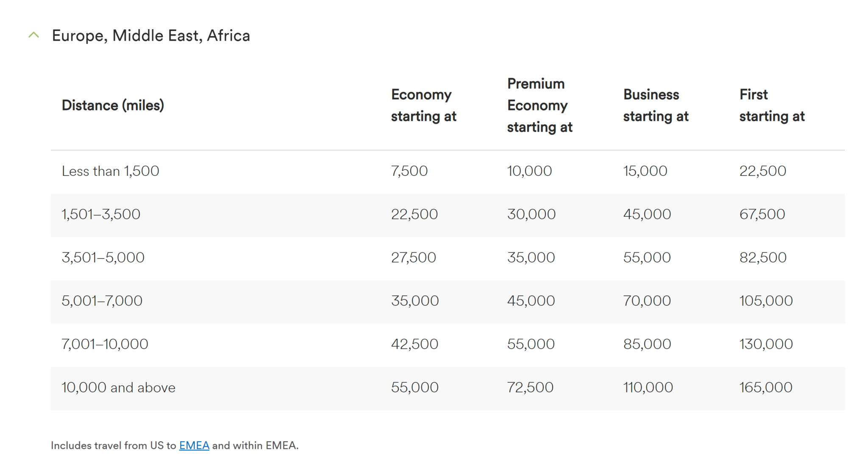
Task: Select the 10,000 and above row label
Action: (119, 387)
